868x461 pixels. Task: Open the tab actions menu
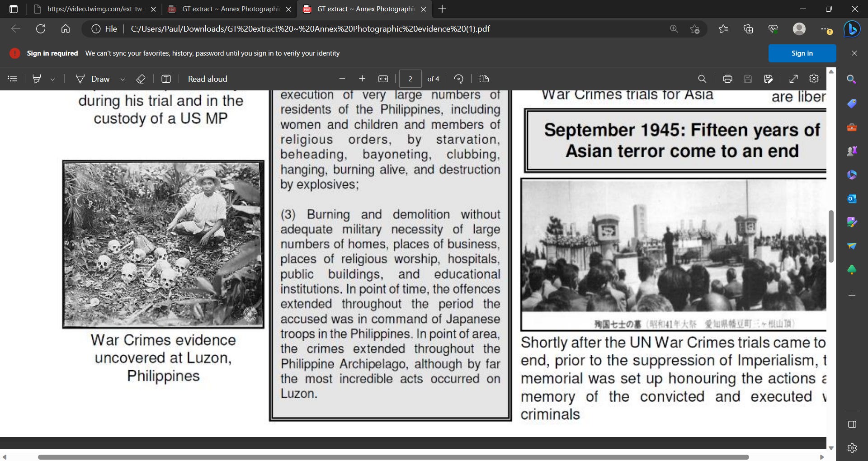click(14, 9)
